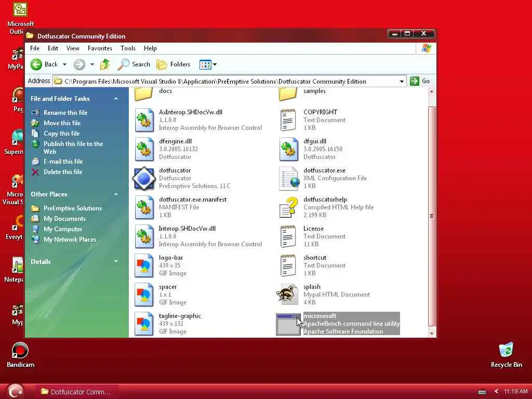Image resolution: width=532 pixels, height=399 pixels.
Task: Open the Help menu
Action: 150,48
